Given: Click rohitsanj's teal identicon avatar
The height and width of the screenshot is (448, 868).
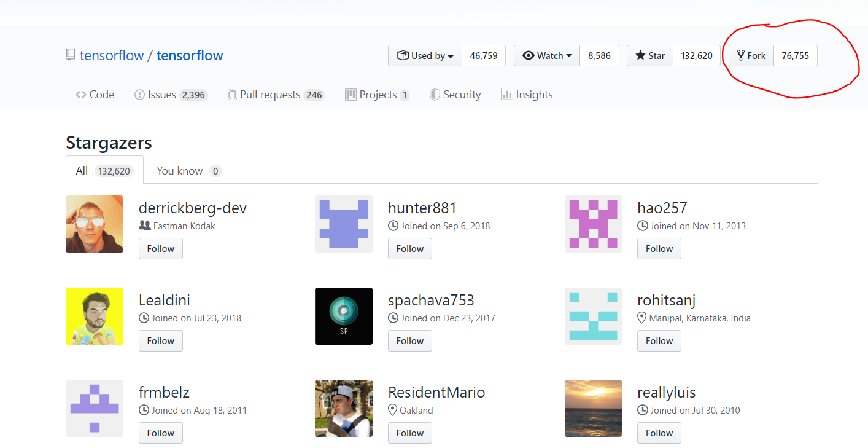Looking at the screenshot, I should [x=593, y=316].
